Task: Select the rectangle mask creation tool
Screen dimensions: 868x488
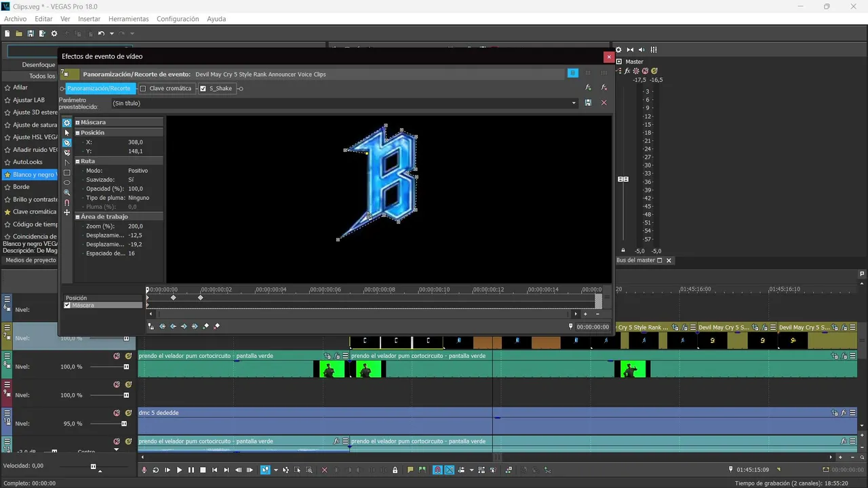Action: [x=66, y=173]
